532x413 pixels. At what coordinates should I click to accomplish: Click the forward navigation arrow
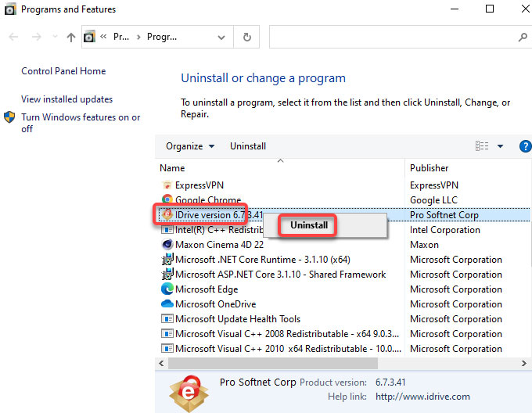(x=36, y=37)
